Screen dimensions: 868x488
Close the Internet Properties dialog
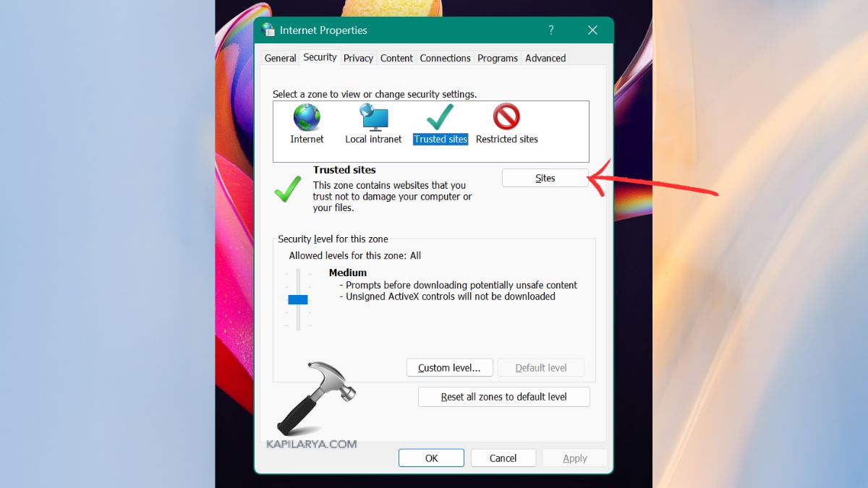592,30
